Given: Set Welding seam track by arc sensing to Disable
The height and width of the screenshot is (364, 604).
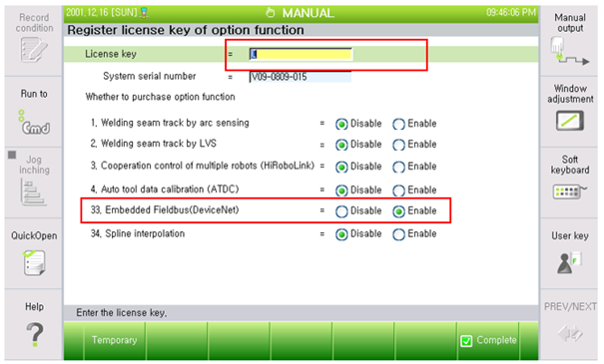Looking at the screenshot, I should (x=341, y=124).
